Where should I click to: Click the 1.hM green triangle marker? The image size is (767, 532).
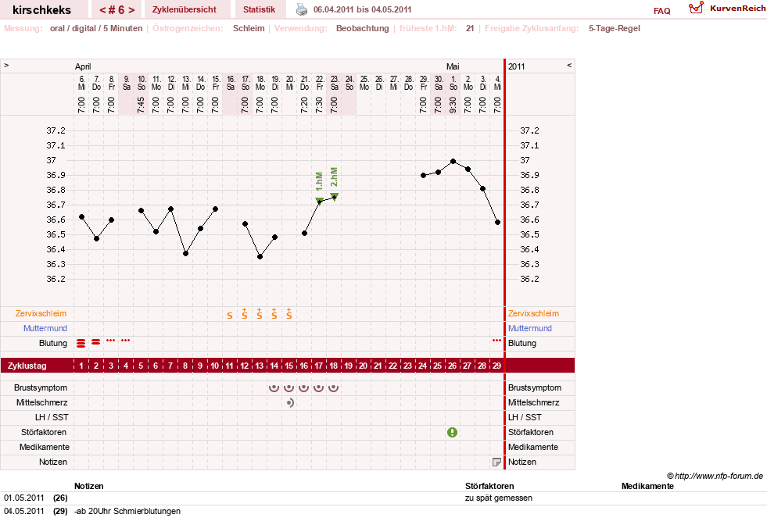(319, 200)
